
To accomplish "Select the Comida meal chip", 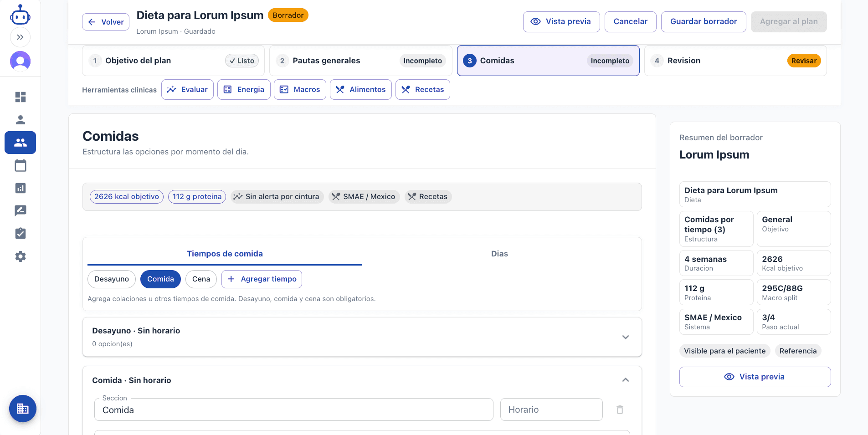I will 160,279.
